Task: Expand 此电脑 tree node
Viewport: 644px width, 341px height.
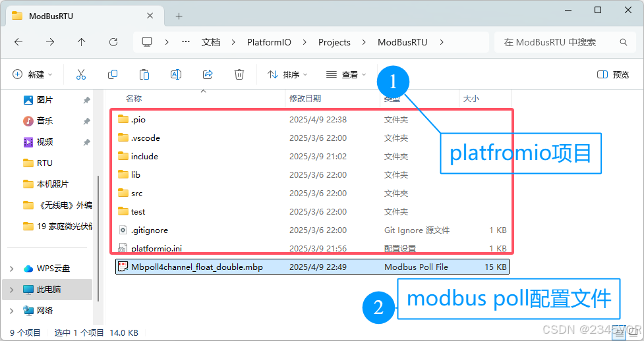Action: [x=11, y=289]
